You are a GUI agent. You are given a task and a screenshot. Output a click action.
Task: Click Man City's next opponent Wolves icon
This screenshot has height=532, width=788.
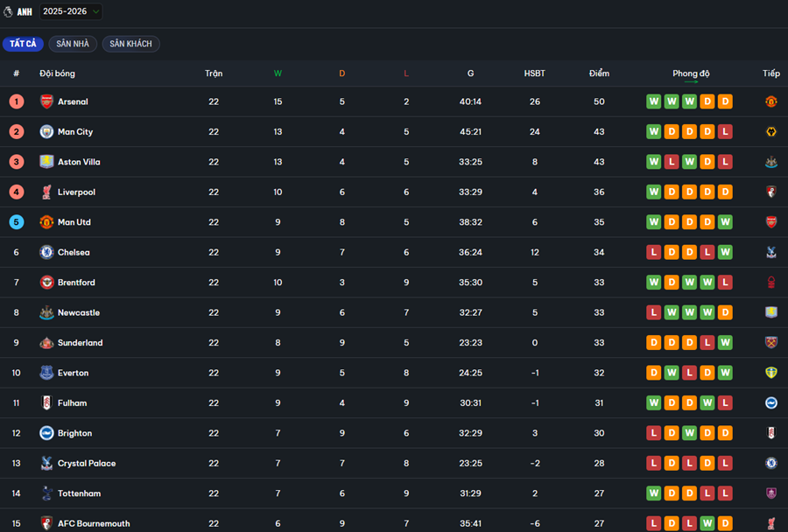point(770,132)
